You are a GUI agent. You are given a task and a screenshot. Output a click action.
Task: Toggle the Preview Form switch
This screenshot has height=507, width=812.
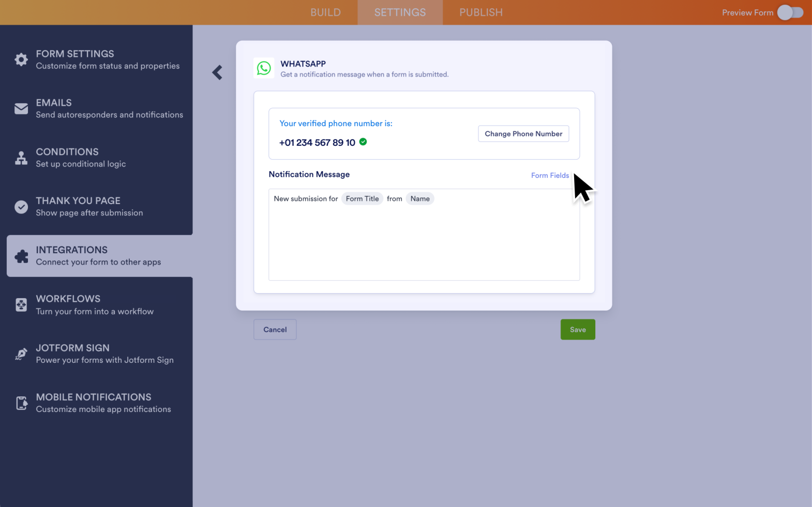[790, 12]
